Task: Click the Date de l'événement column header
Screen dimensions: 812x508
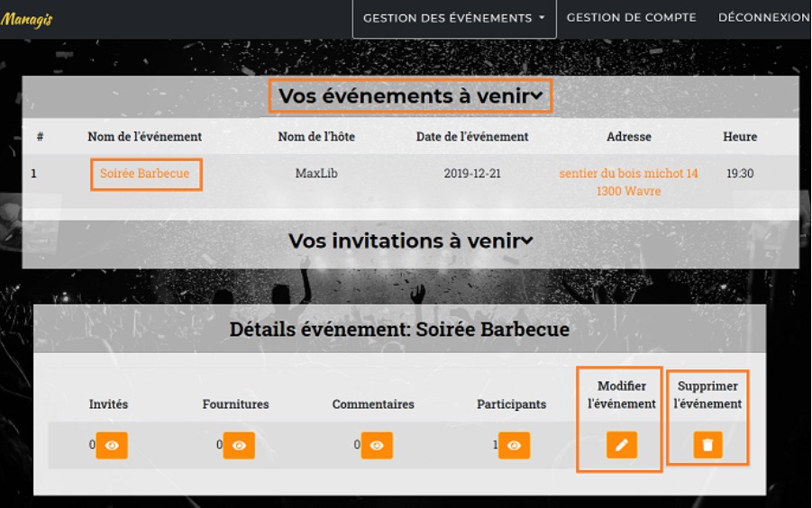Action: pyautogui.click(x=472, y=137)
